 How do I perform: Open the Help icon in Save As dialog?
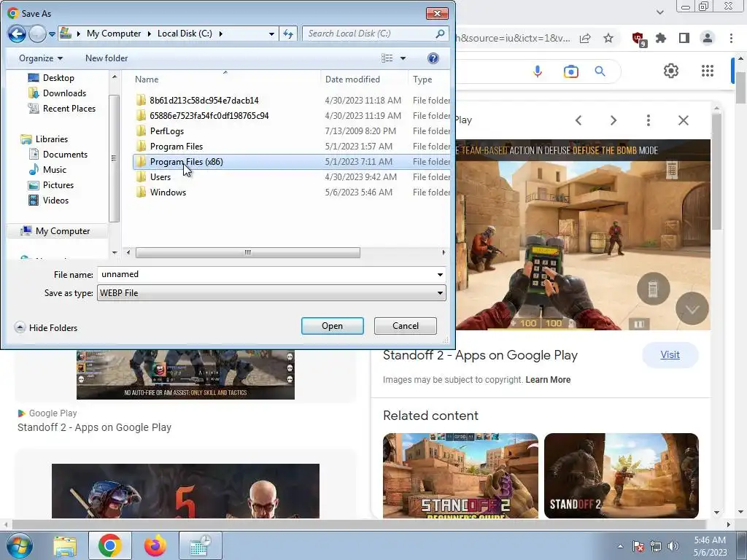click(x=433, y=58)
